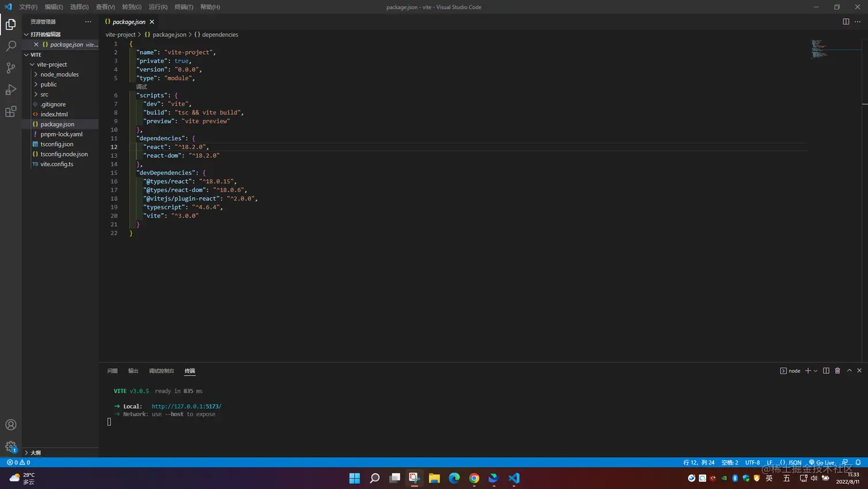The width and height of the screenshot is (868, 489).
Task: Open the .gitignore file
Action: (x=60, y=105)
